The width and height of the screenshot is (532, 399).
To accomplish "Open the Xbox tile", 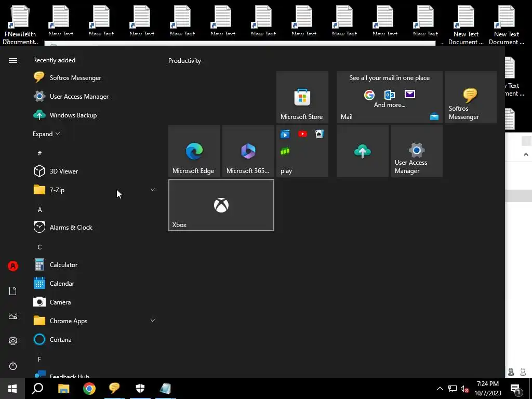I will [221, 205].
